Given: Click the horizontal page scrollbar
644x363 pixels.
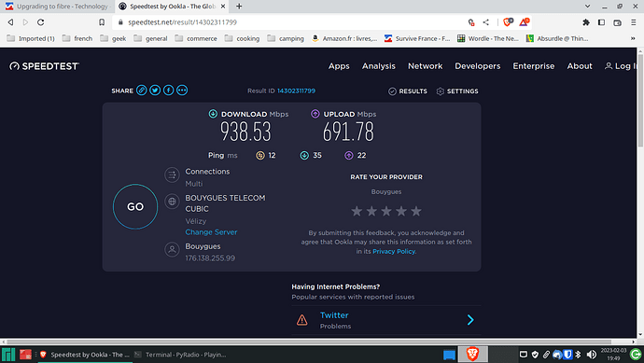Looking at the screenshot, I should coord(309,342).
